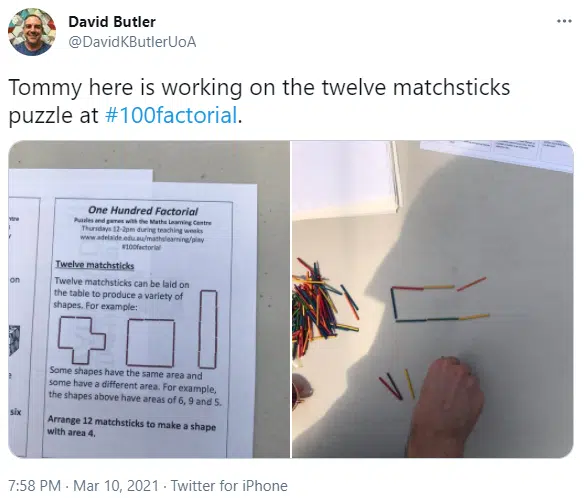Open the @DavidKButlerUoA handle link

(x=132, y=42)
